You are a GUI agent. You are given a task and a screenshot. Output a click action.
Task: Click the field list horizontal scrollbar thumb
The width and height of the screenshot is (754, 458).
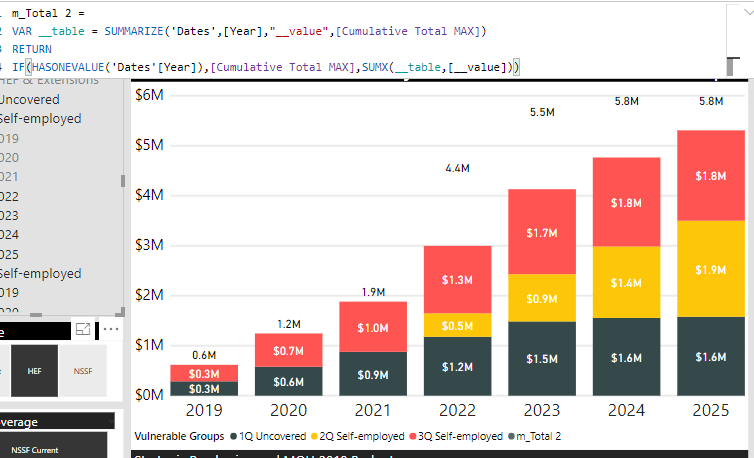click(x=36, y=315)
